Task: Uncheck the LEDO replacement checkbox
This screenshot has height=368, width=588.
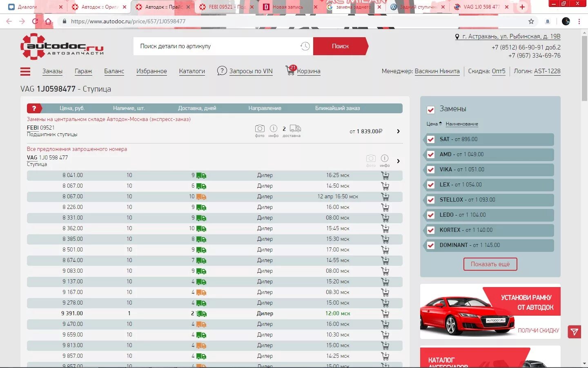Action: tap(431, 215)
